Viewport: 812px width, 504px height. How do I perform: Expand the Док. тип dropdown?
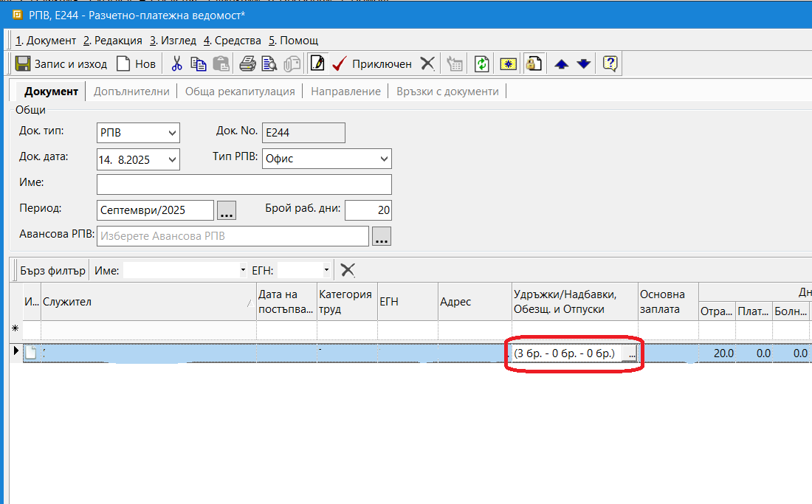[173, 133]
